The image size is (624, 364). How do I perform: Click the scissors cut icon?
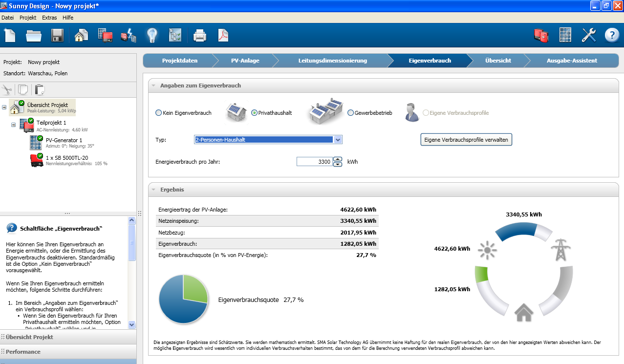[x=7, y=90]
